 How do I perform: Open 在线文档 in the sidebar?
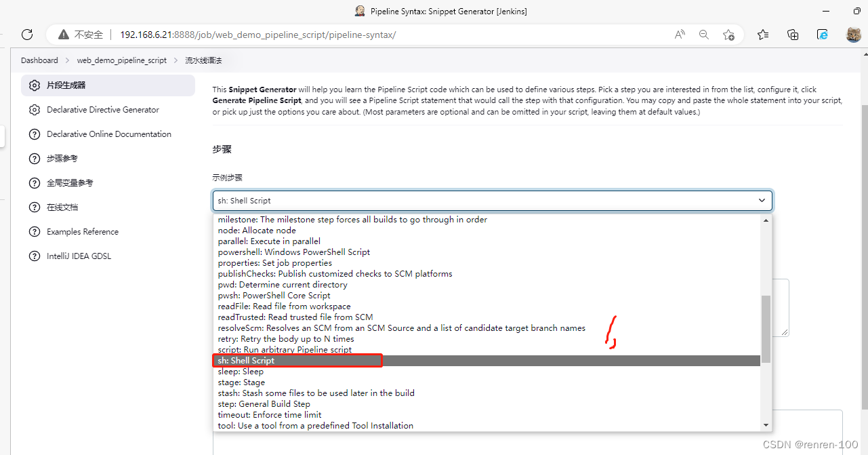[62, 207]
